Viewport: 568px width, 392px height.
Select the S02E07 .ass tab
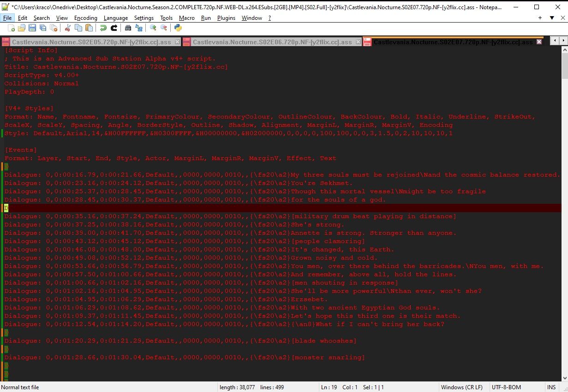point(453,42)
